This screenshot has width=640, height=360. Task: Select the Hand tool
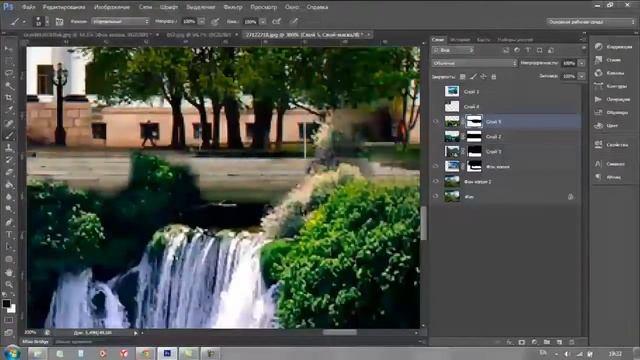pyautogui.click(x=9, y=272)
